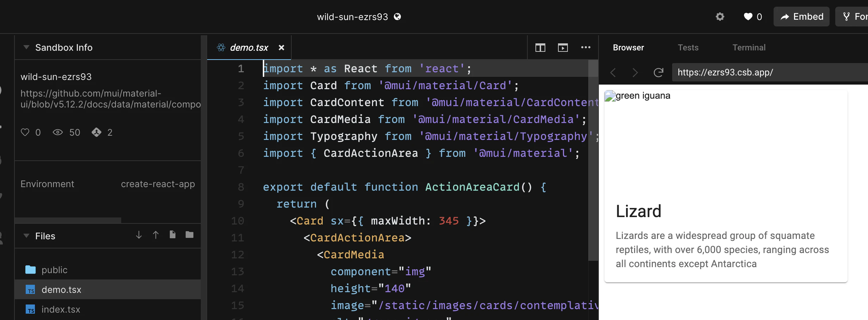
Task: Create a new folder with the folder icon
Action: [190, 235]
